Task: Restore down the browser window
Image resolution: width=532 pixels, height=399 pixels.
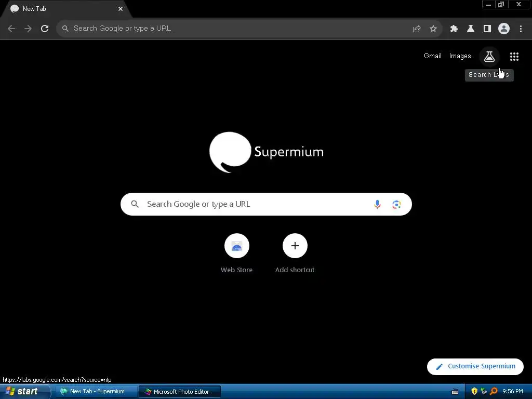Action: coord(501,4)
